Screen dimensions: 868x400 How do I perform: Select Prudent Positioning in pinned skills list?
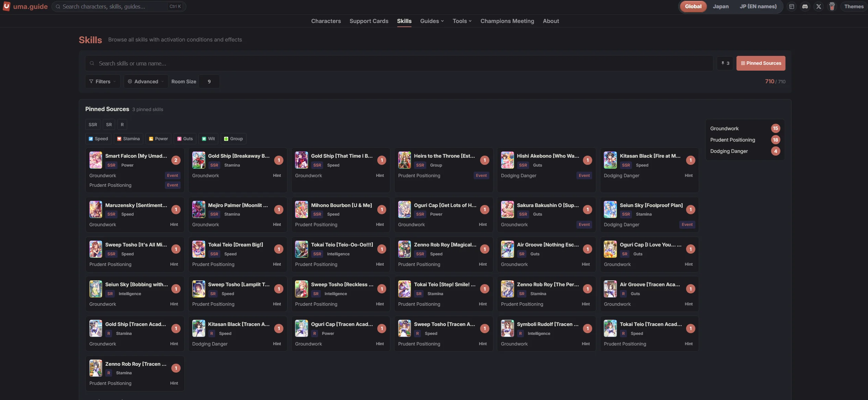[745, 140]
